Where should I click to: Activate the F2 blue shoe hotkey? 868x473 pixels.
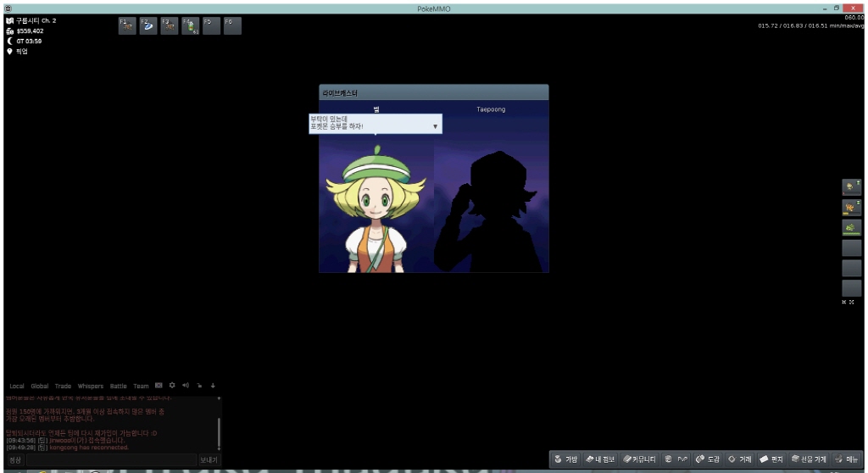pyautogui.click(x=147, y=26)
